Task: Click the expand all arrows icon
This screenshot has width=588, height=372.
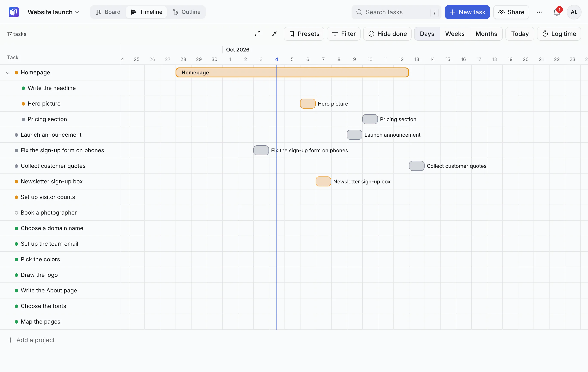Action: point(258,34)
